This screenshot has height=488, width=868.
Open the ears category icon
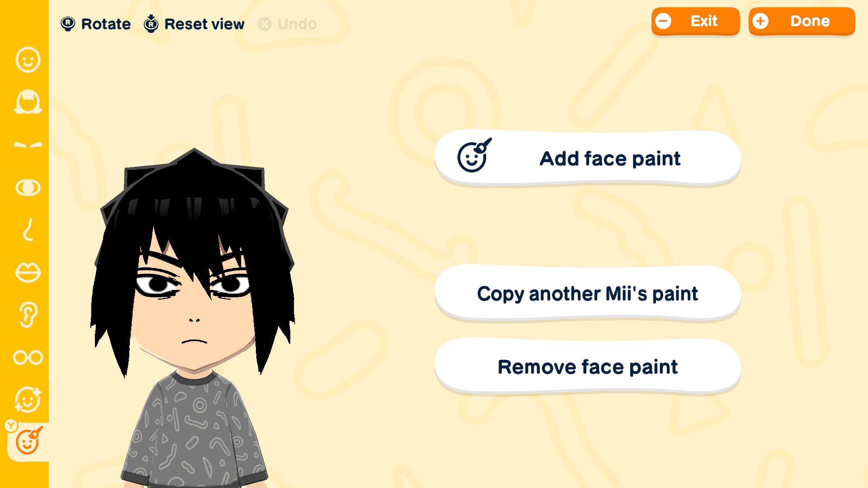[28, 314]
